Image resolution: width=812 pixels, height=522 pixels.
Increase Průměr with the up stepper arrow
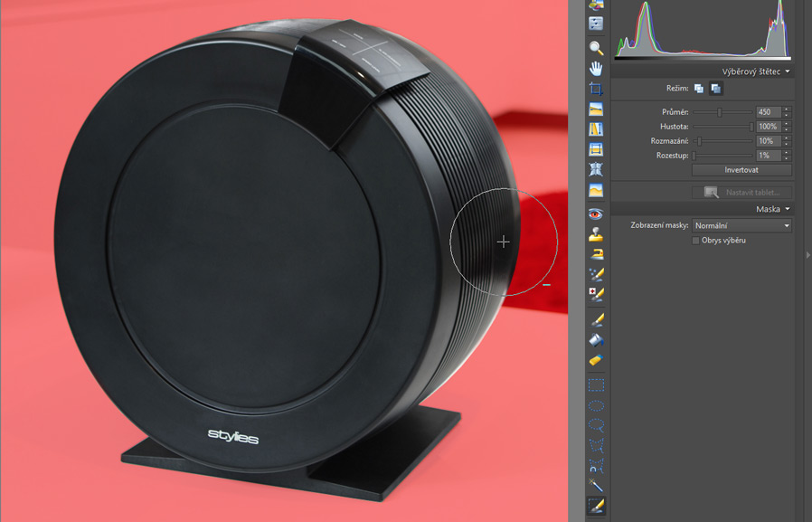(787, 109)
